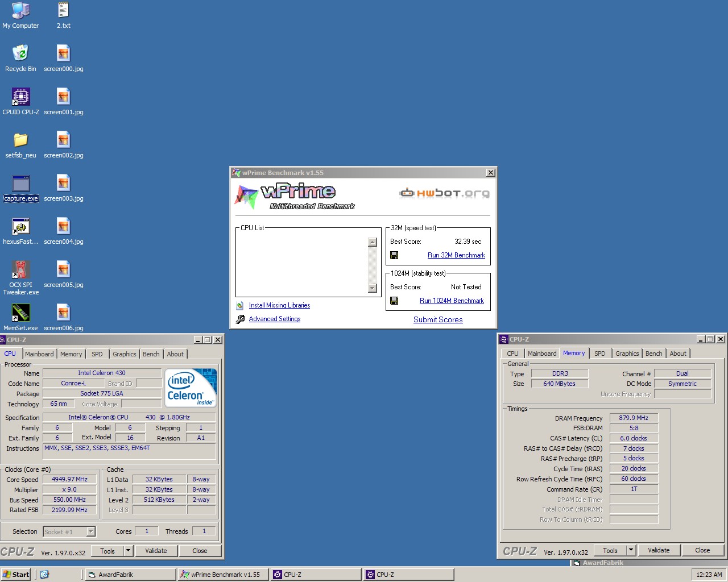Open the Bench tab in right CPU-Z
The width and height of the screenshot is (728, 582).
click(653, 353)
